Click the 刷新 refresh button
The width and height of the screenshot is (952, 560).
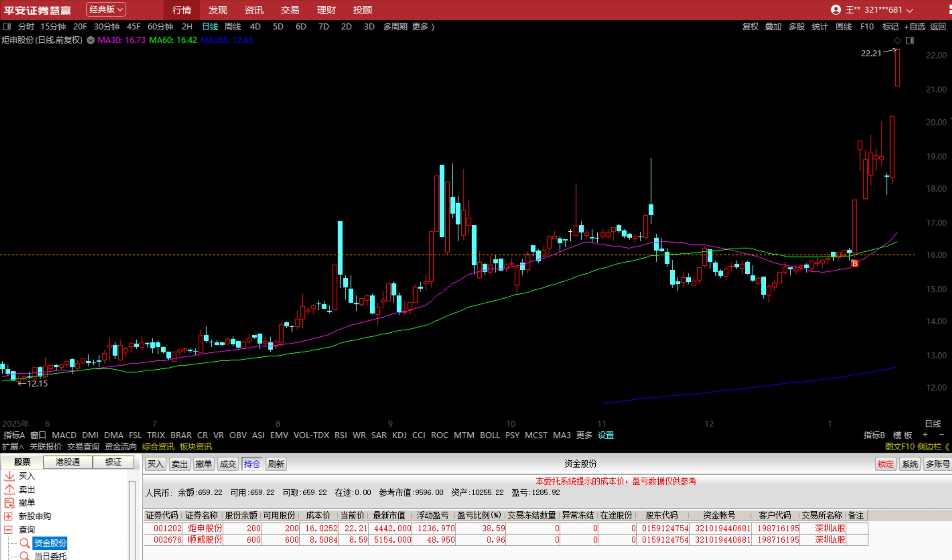tap(276, 464)
